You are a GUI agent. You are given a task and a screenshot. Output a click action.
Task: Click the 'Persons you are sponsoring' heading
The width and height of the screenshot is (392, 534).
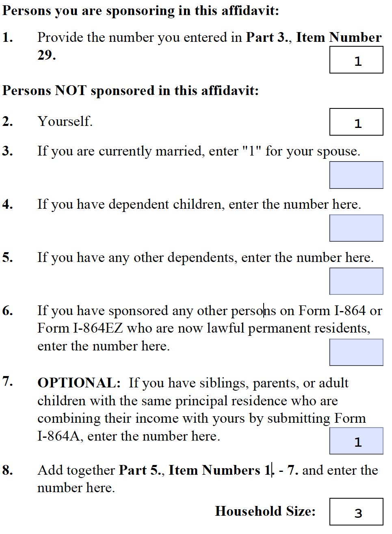141,11
